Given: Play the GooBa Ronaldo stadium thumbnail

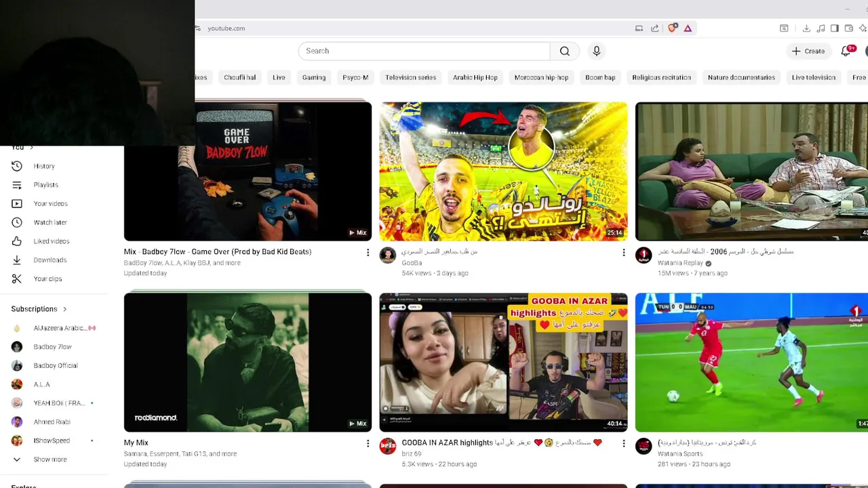Looking at the screenshot, I should 503,171.
